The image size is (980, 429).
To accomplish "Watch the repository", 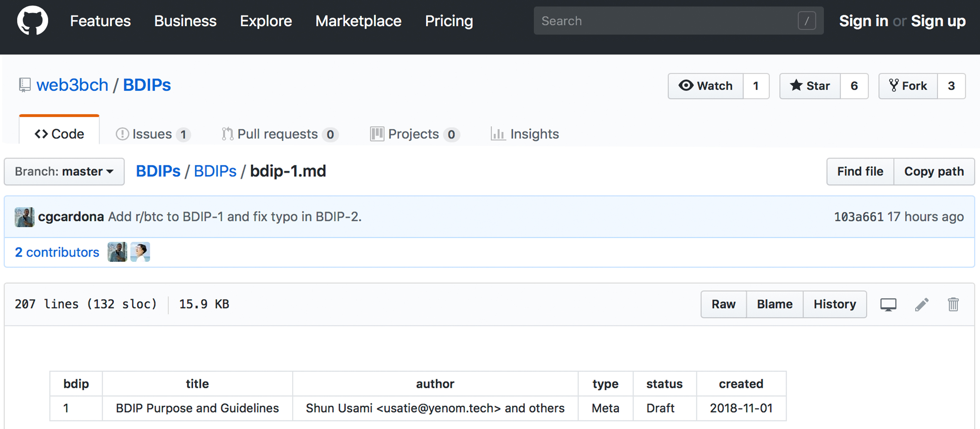I will point(706,86).
